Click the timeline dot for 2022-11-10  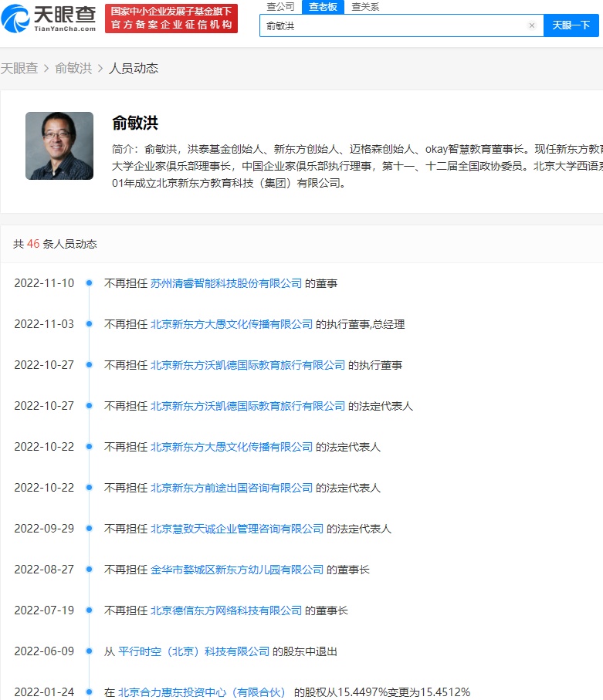(90, 283)
